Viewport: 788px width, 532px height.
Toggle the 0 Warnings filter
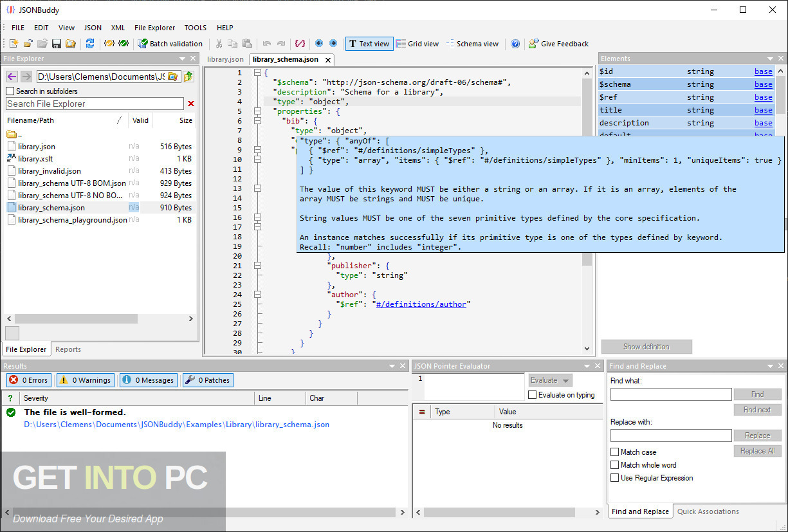click(86, 380)
